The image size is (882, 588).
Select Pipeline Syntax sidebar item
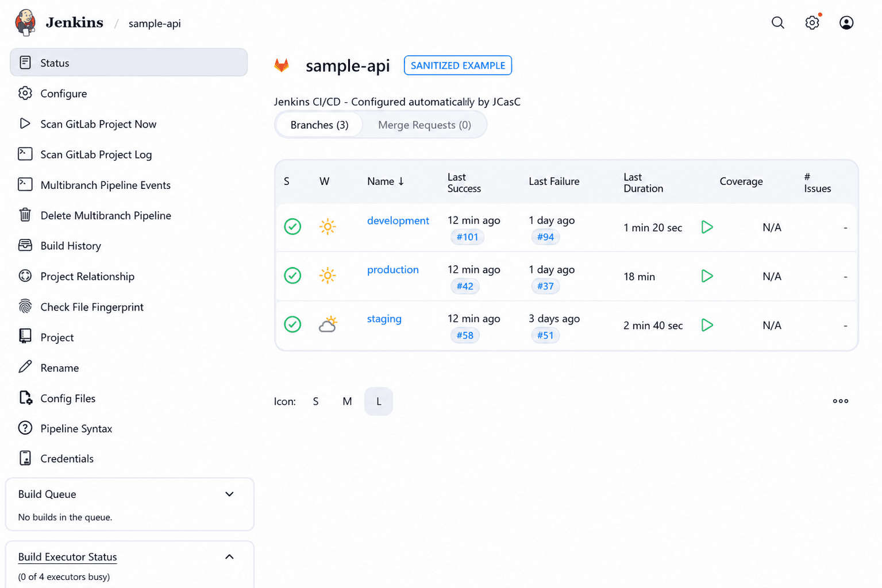pyautogui.click(x=129, y=428)
